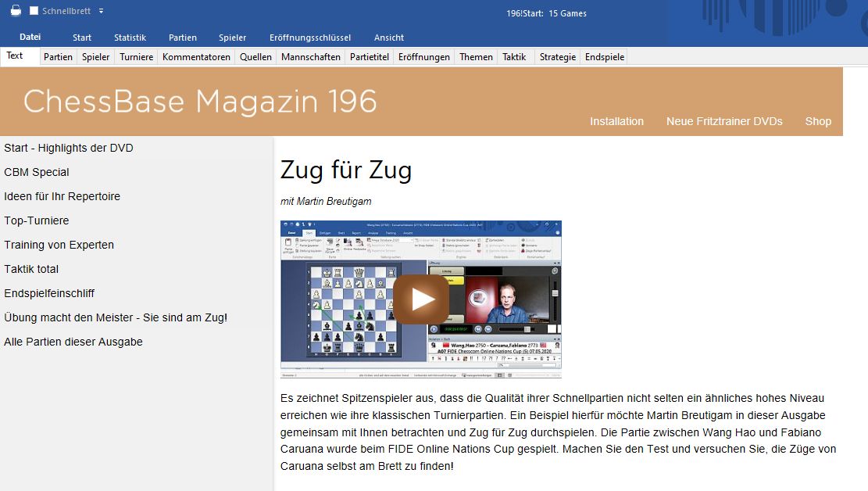868x491 pixels.
Task: Play the Zug für Zug video
Action: (x=420, y=299)
